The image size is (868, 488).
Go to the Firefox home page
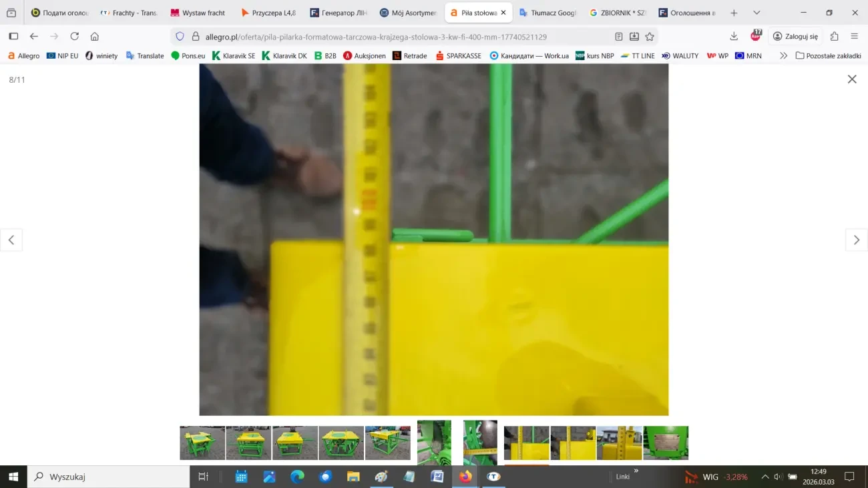coord(95,37)
